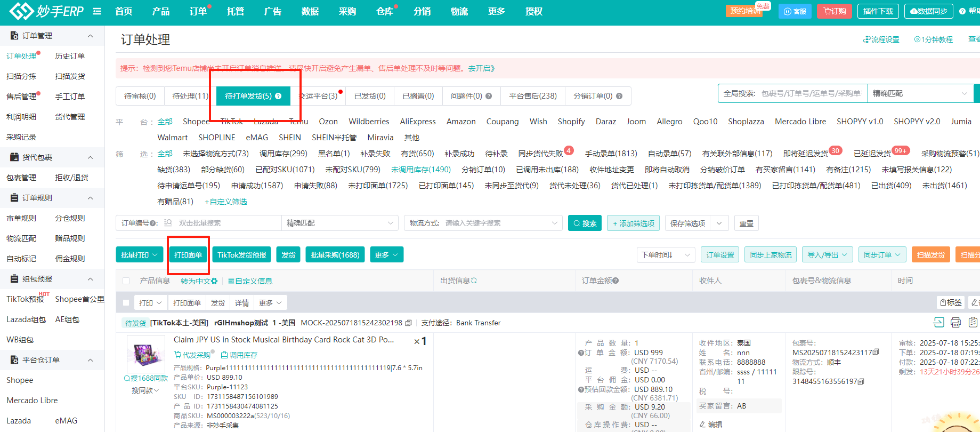Open the 保存筛选项 arrow dropdown
This screenshot has width=980, height=432.
pos(719,223)
